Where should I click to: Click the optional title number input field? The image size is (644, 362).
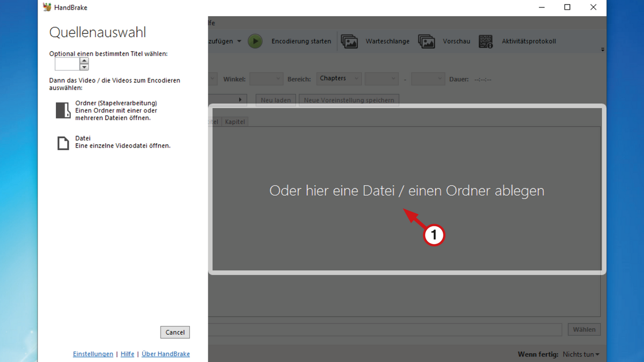pos(67,64)
